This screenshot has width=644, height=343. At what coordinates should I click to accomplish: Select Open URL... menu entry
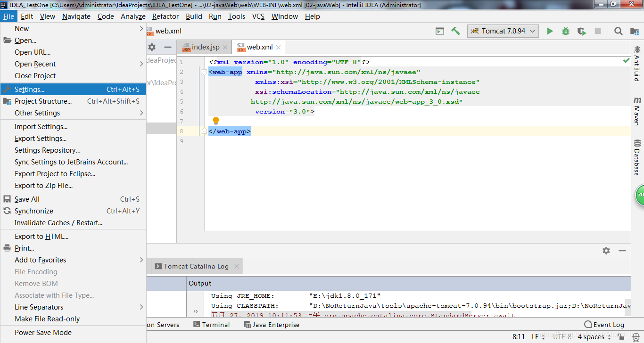73,52
